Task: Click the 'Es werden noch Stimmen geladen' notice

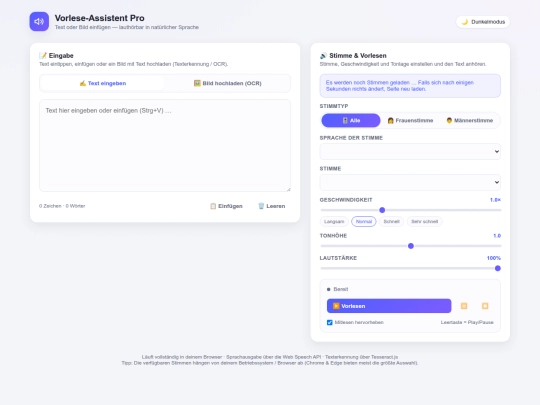Action: pos(410,86)
